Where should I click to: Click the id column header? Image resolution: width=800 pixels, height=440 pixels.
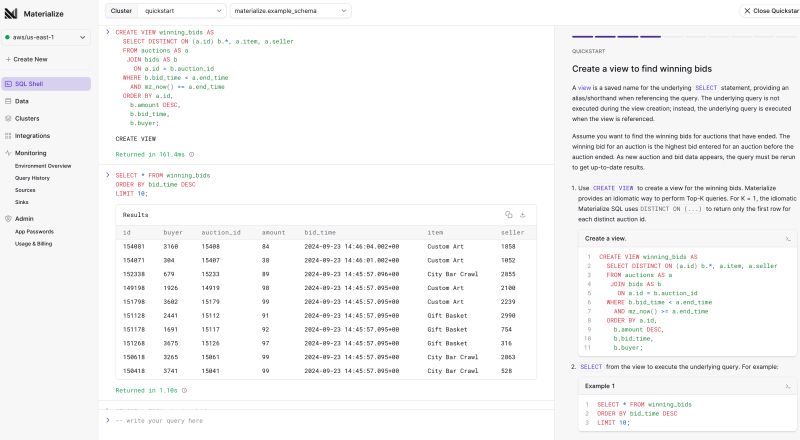coord(127,232)
